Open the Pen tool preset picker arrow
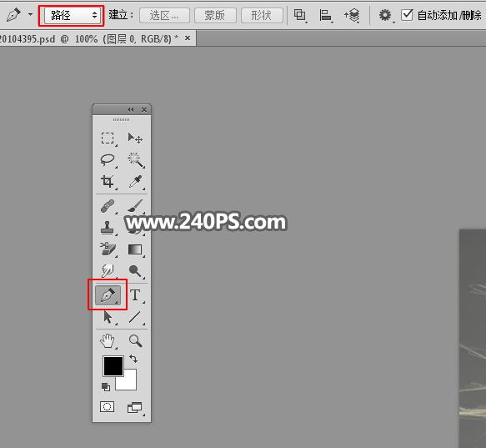 point(30,14)
